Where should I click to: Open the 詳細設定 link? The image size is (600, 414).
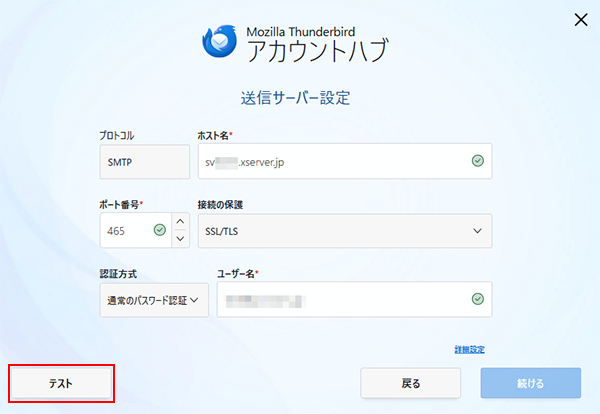470,349
